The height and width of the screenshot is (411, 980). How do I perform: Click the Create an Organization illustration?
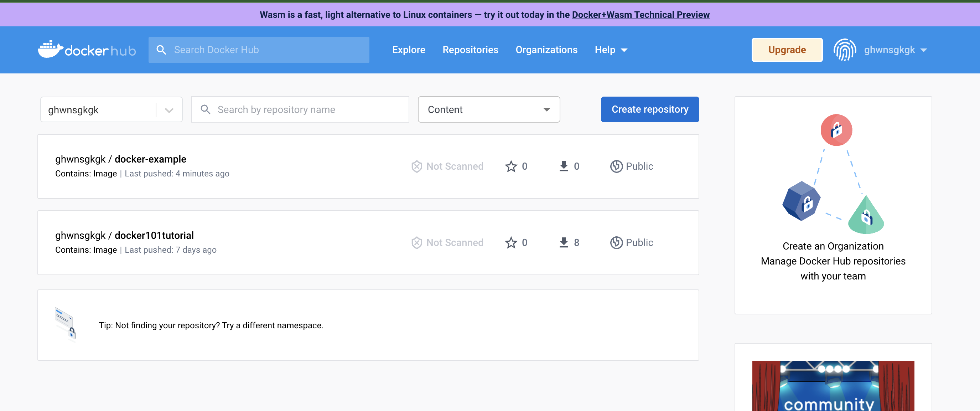[x=833, y=174]
